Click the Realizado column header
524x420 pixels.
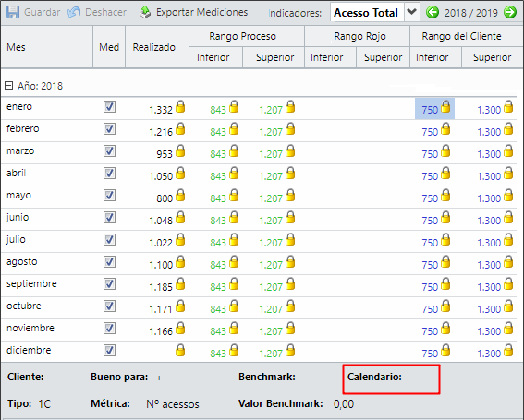[x=154, y=47]
